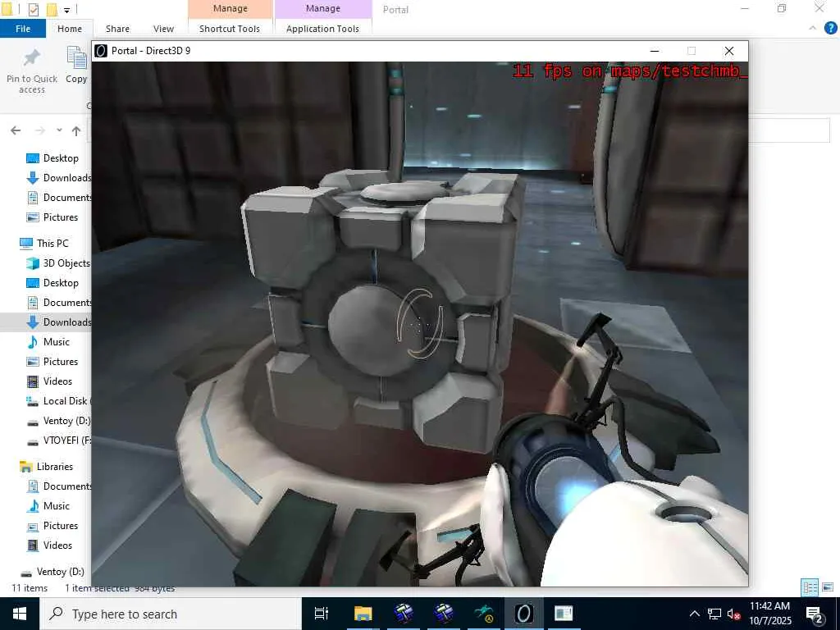Open the recent locations dropdown arrow

pyautogui.click(x=59, y=130)
